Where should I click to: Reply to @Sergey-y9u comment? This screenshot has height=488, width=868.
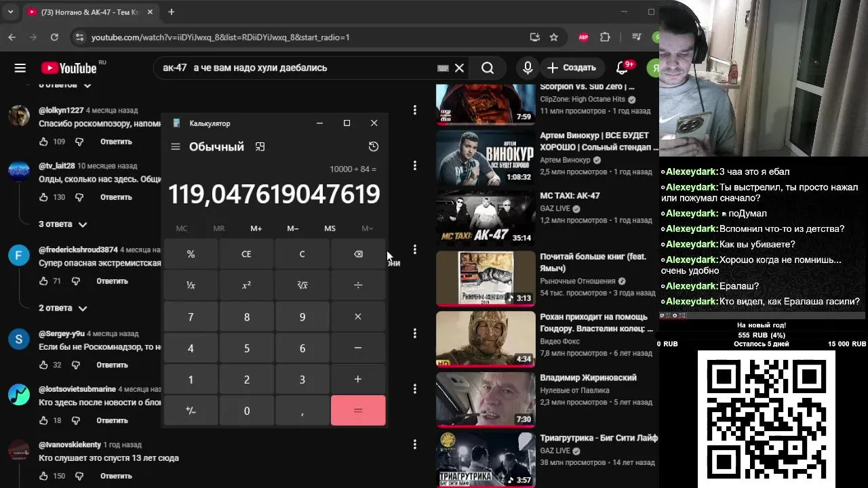click(x=112, y=365)
